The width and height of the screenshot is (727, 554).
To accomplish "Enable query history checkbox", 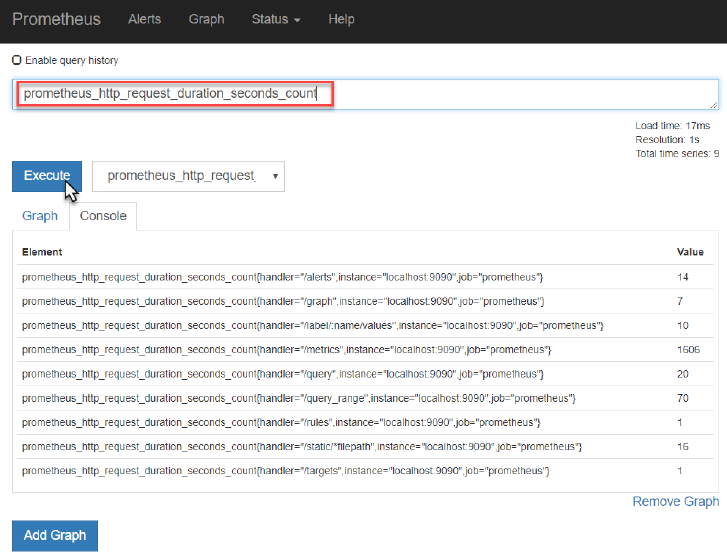I will (17, 60).
